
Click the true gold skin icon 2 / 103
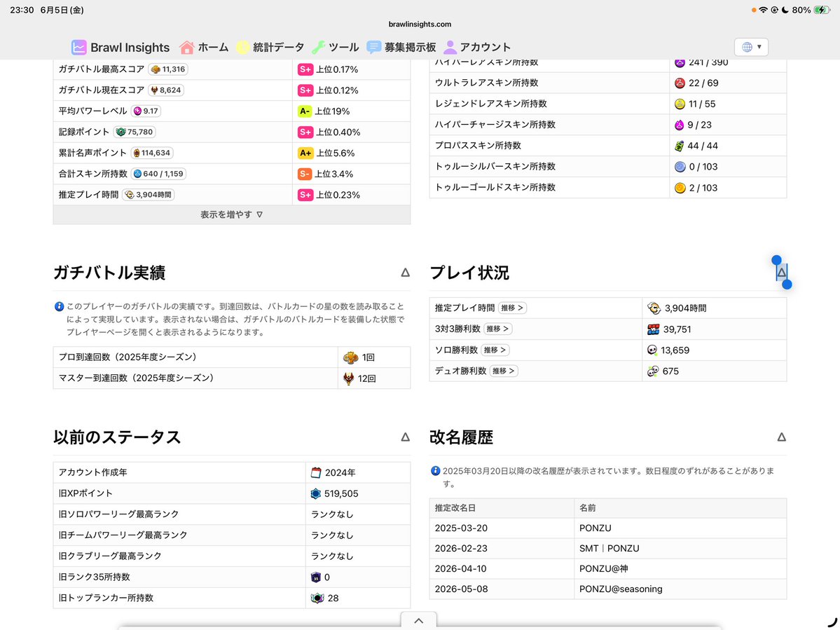point(680,188)
